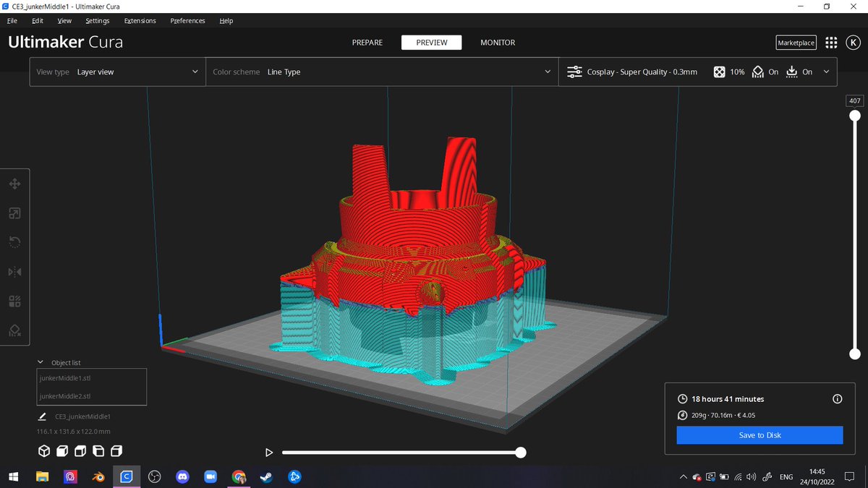This screenshot has height=488, width=868.
Task: Select the Support Blocker tool
Action: (x=14, y=330)
